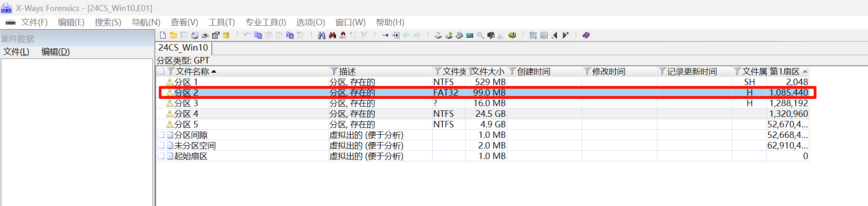The width and height of the screenshot is (868, 206).
Task: Click the black right triangle plus icon
Action: pos(565,35)
